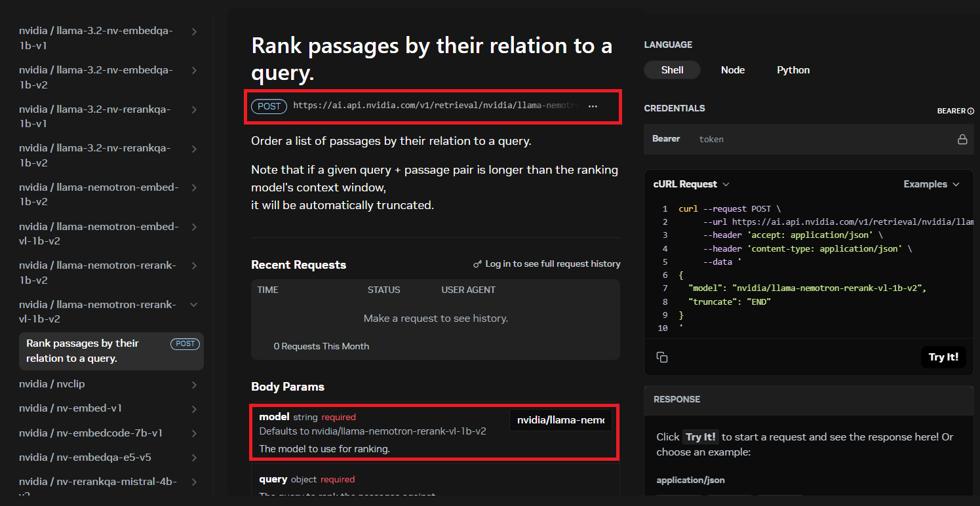This screenshot has width=980, height=506.
Task: Click the BEARER info icon
Action: (x=971, y=111)
